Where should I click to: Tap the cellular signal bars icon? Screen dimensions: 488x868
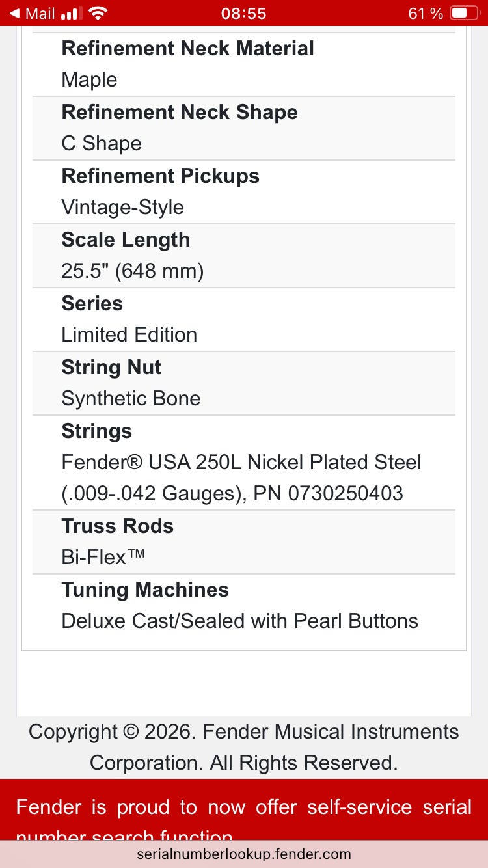coord(71,13)
